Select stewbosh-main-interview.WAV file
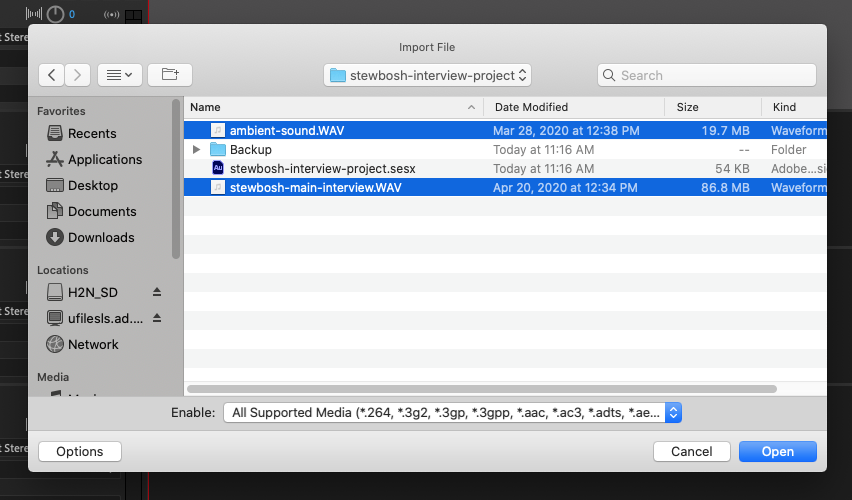This screenshot has width=852, height=500. (505, 188)
